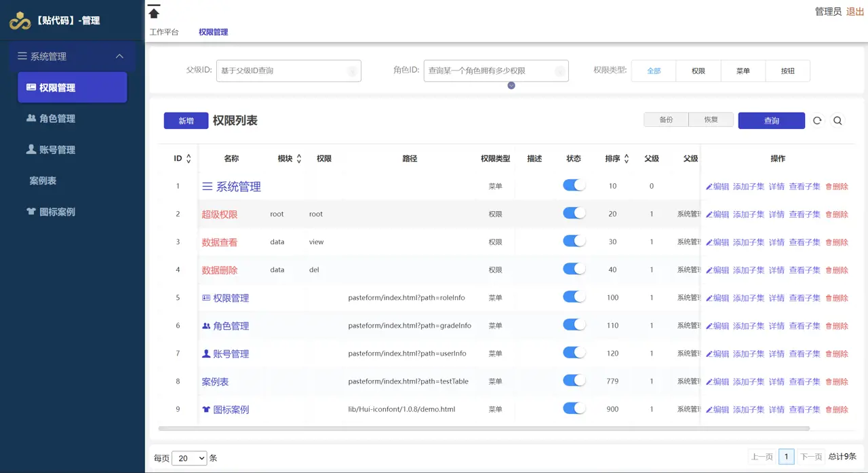Toggle status switch for 数据删除 row

(574, 269)
